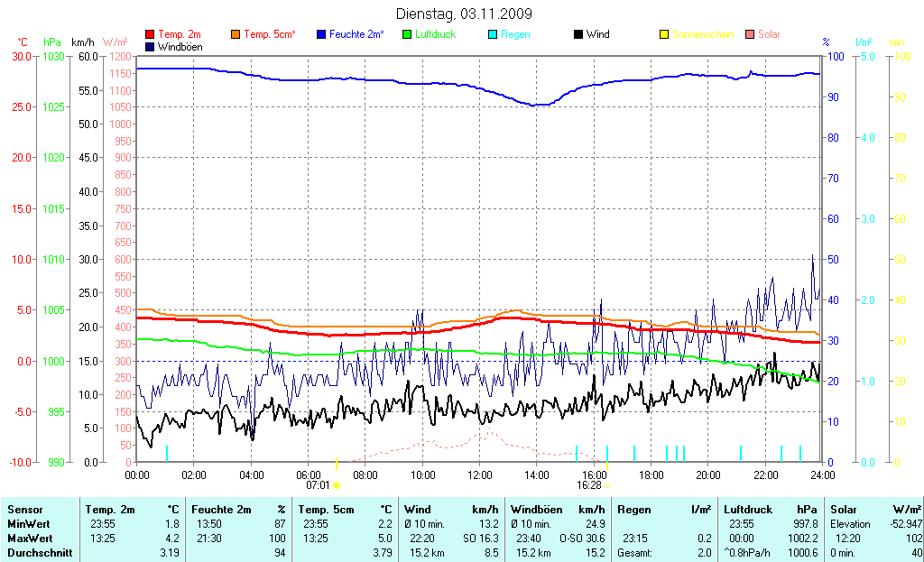Click the sunset icon next to 16:28
This screenshot has width=924, height=562.
click(607, 485)
